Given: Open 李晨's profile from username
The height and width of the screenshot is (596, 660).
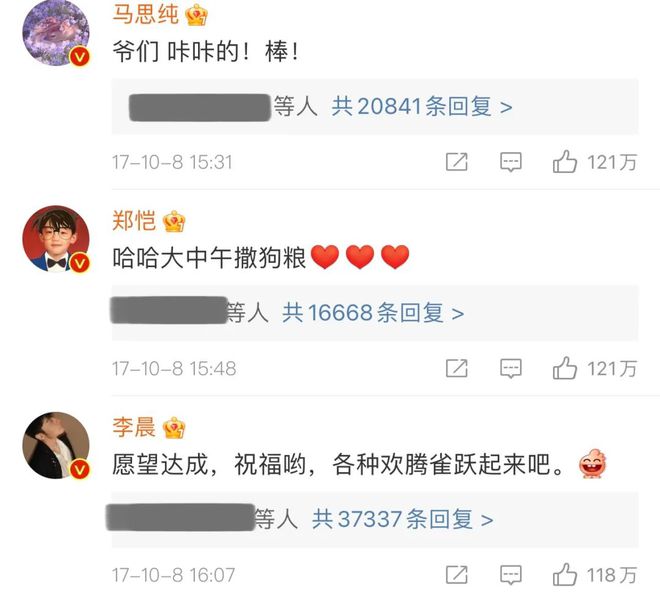Looking at the screenshot, I should coord(134,427).
